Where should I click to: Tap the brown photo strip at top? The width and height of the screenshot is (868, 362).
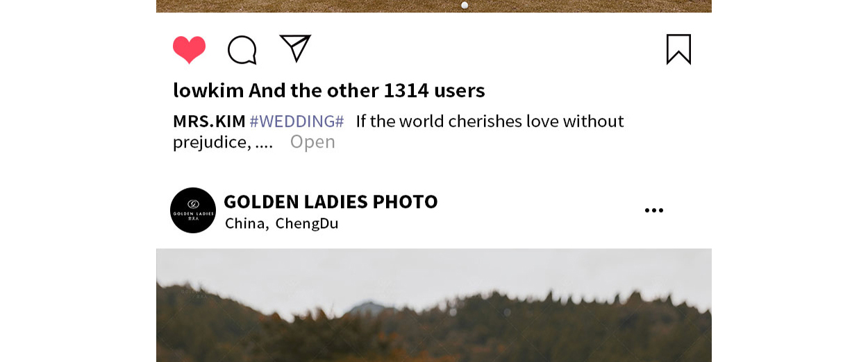tap(434, 6)
